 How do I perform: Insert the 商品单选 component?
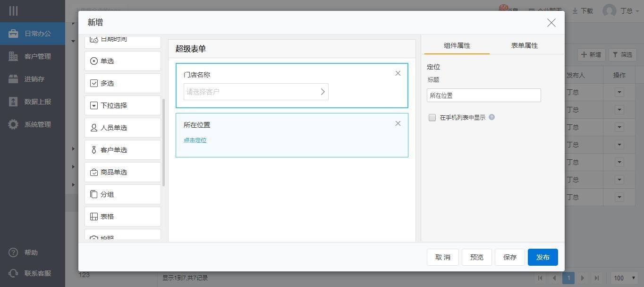(122, 172)
